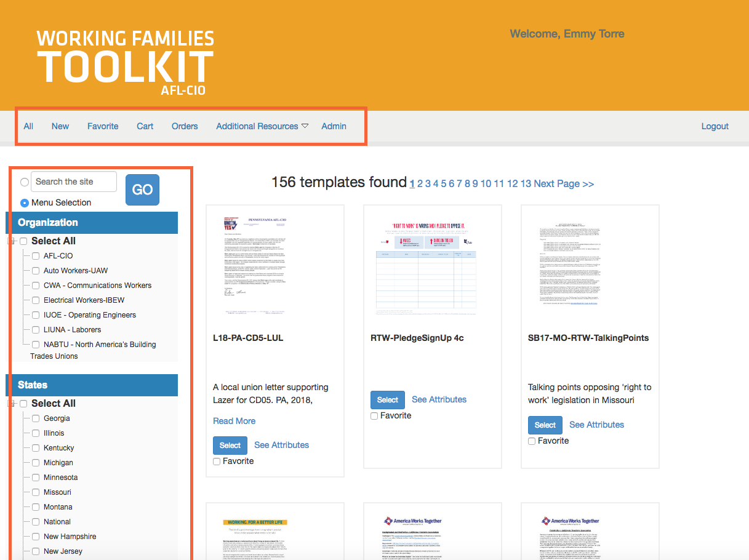Check IUOE - Operating Engineers checkbox

(x=36, y=315)
